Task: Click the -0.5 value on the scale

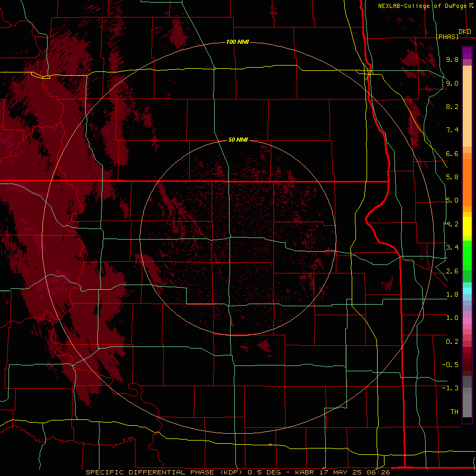Action: click(x=450, y=365)
